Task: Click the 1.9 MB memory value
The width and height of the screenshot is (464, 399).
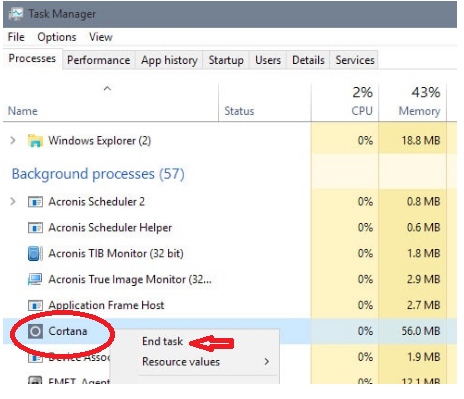Action: pos(423,357)
